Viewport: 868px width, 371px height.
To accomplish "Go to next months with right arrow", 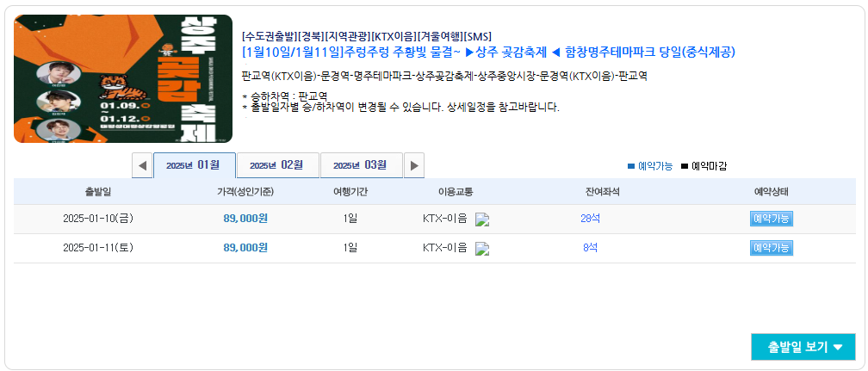I will pos(414,165).
